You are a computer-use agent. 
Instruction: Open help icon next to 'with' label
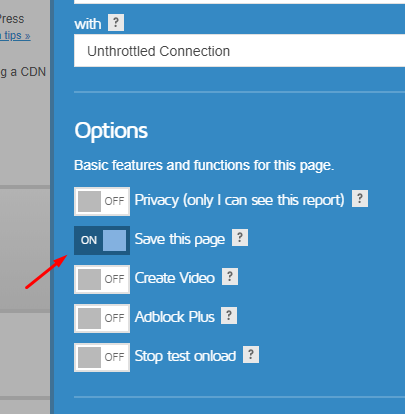coord(116,23)
